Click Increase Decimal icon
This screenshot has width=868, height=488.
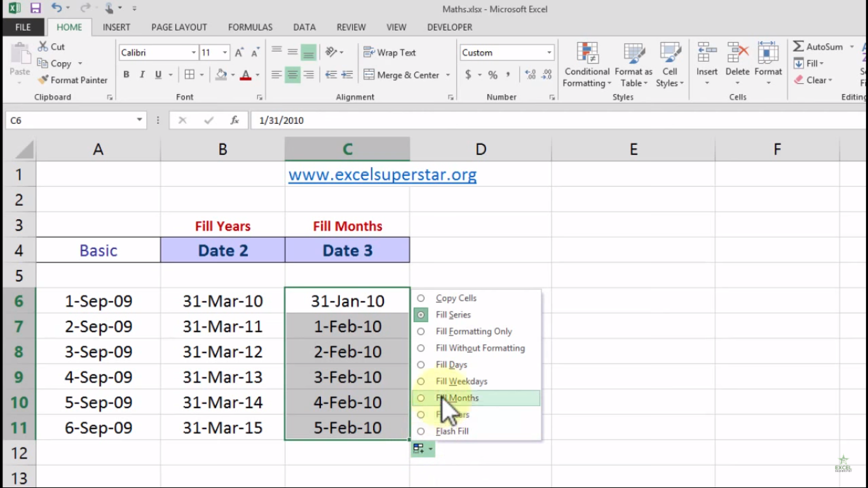coord(531,75)
